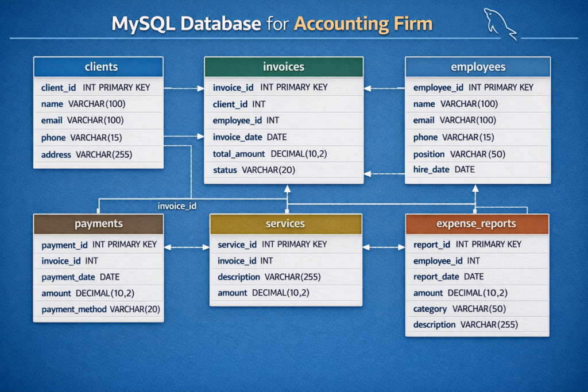Viewport: 588px width, 392px height.
Task: Click the employee_id primary key row in employees
Action: point(473,87)
